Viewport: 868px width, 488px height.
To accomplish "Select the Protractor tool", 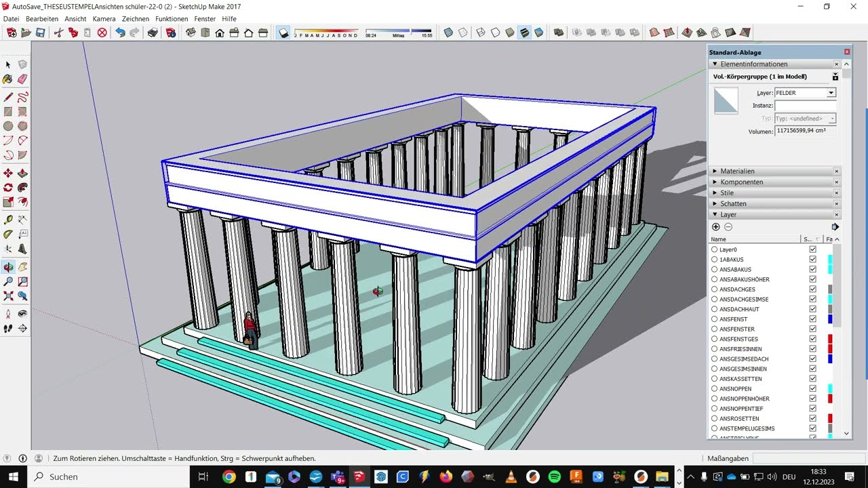I will point(8,235).
